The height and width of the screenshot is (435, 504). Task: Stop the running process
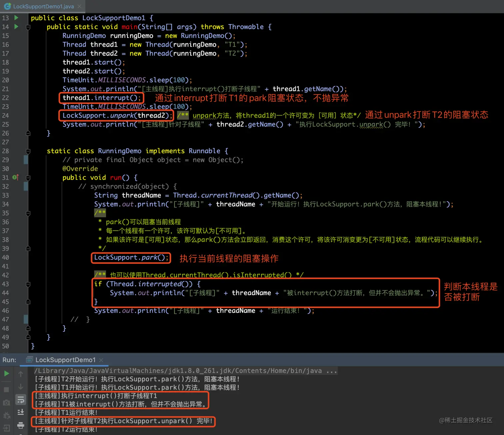pyautogui.click(x=6, y=389)
